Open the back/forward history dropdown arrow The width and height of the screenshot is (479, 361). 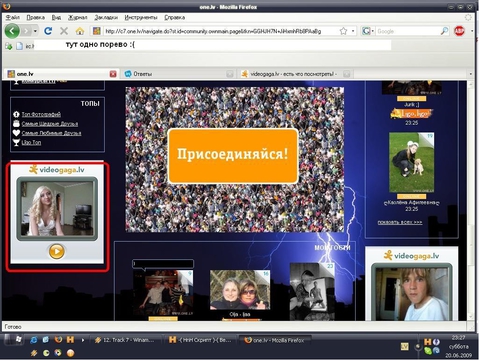(x=35, y=31)
